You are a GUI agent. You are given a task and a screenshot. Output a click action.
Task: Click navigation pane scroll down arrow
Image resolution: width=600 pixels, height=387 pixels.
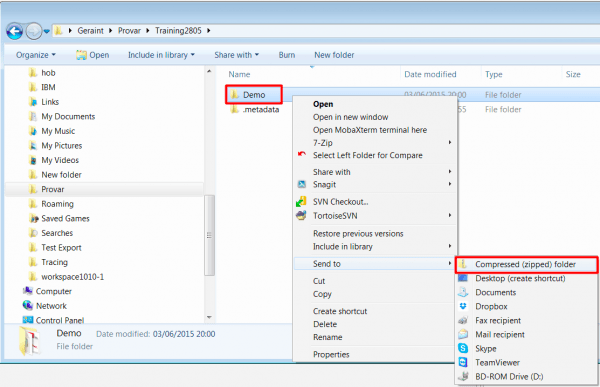coord(209,317)
